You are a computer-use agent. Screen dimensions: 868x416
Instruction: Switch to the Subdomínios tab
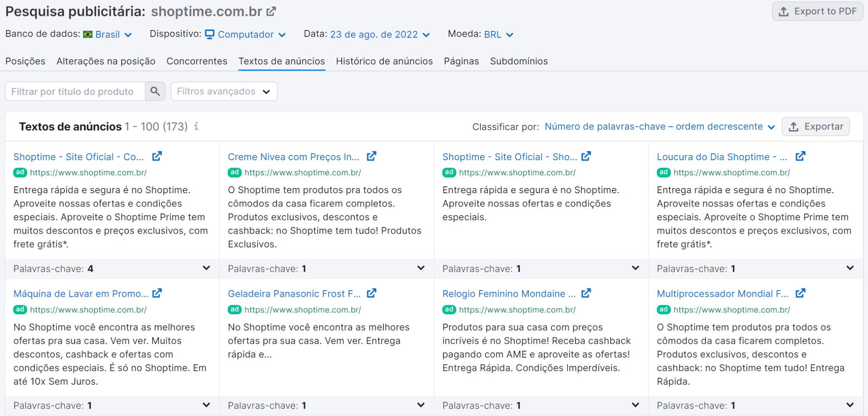tap(519, 61)
